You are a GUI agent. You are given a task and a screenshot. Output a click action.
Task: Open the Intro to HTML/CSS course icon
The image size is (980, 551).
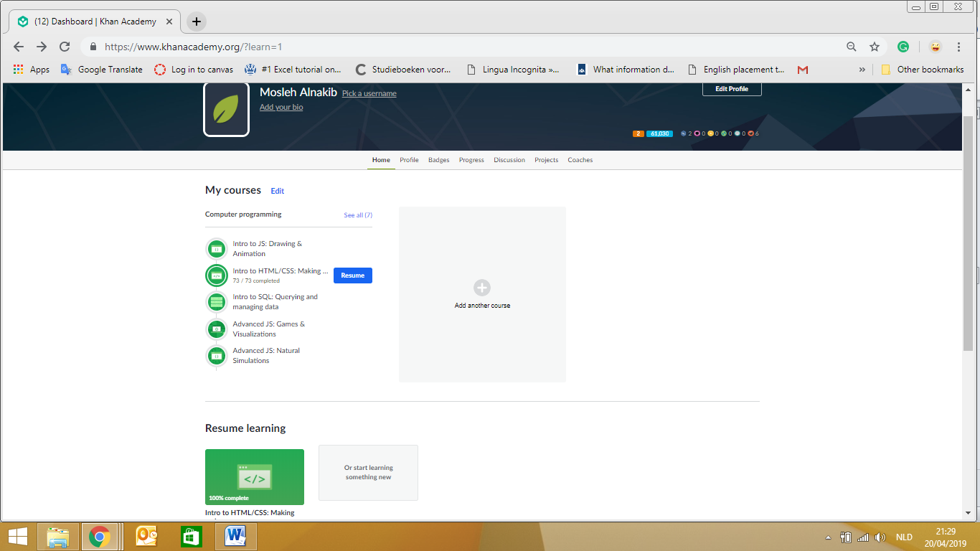tap(217, 275)
